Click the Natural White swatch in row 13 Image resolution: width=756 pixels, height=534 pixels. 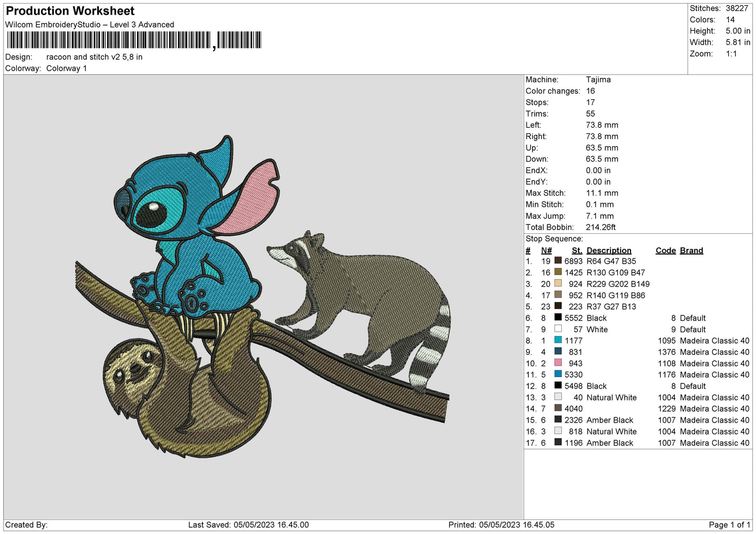558,396
